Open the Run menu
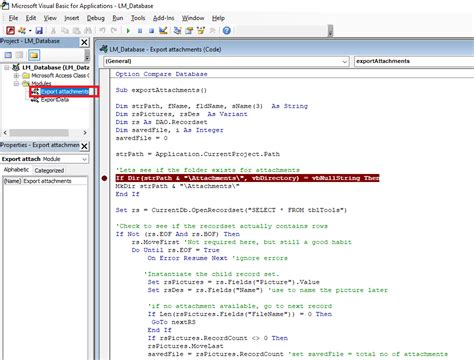Viewport: 474px width, 360px height. tap(118, 18)
